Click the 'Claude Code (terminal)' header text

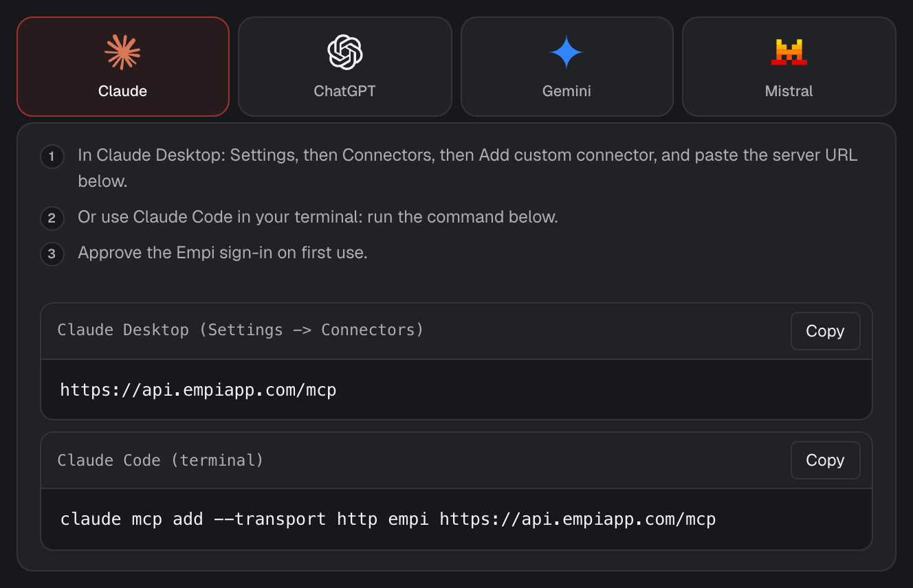tap(160, 460)
